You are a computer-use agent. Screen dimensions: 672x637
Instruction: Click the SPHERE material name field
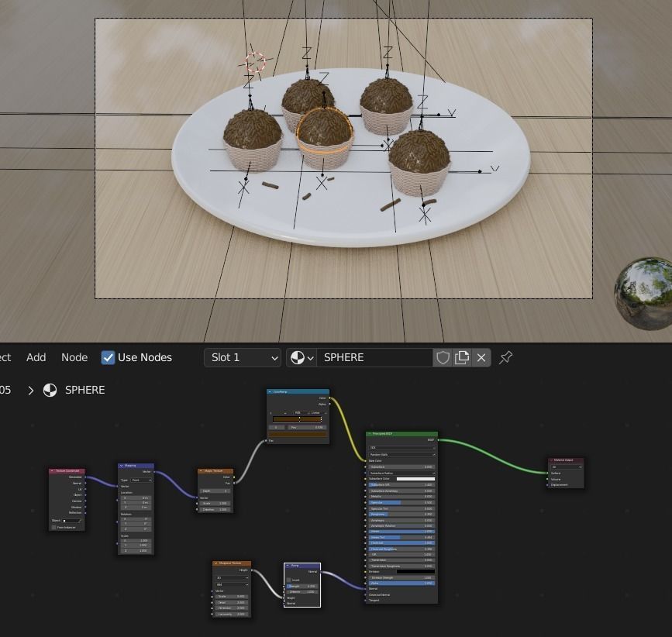click(x=375, y=357)
